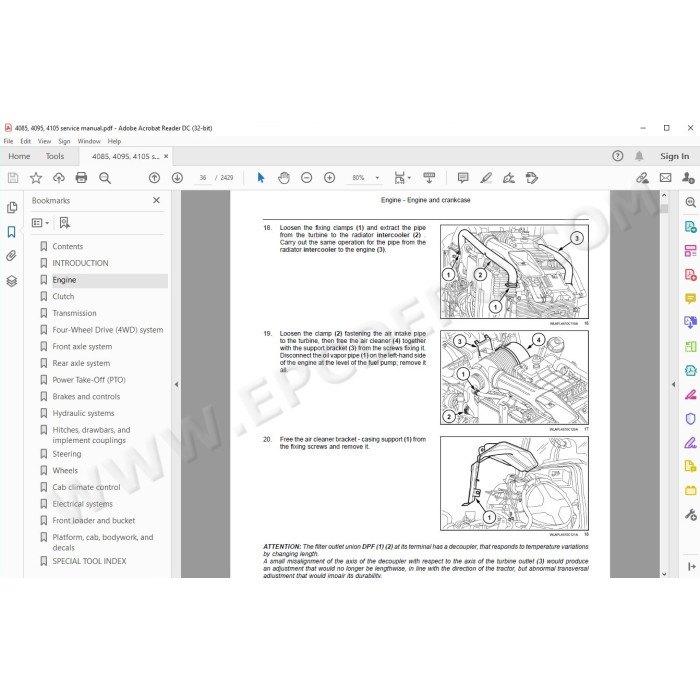Go to previous page arrow icon
The image size is (700, 700).
point(154,178)
